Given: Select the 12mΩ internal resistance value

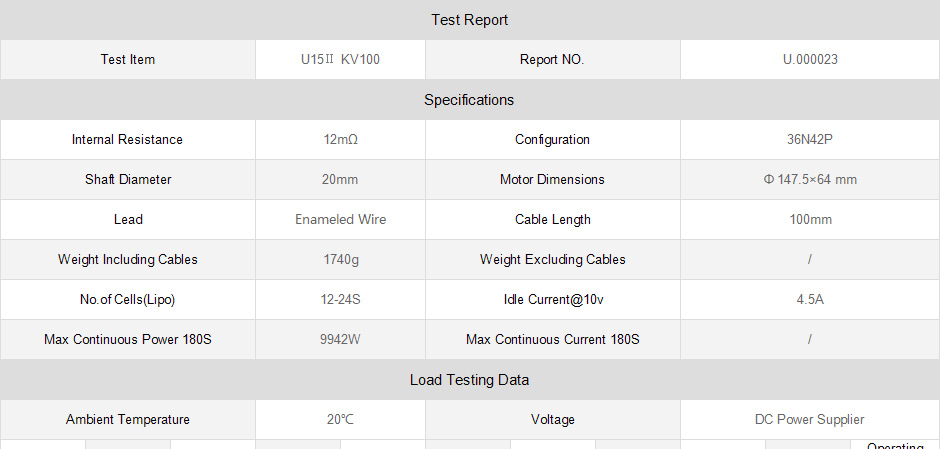Looking at the screenshot, I should click(341, 140).
